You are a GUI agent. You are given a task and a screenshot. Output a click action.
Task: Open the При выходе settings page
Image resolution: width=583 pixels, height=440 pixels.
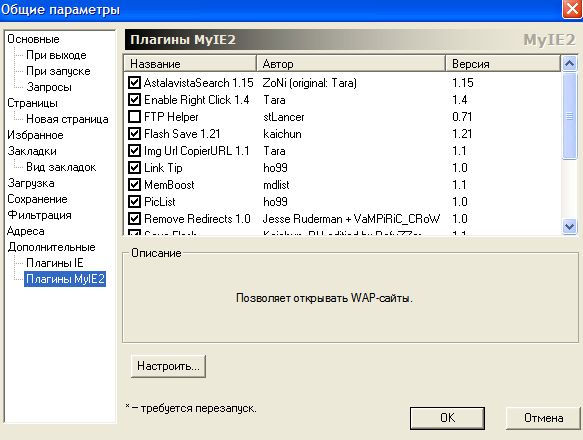click(56, 55)
